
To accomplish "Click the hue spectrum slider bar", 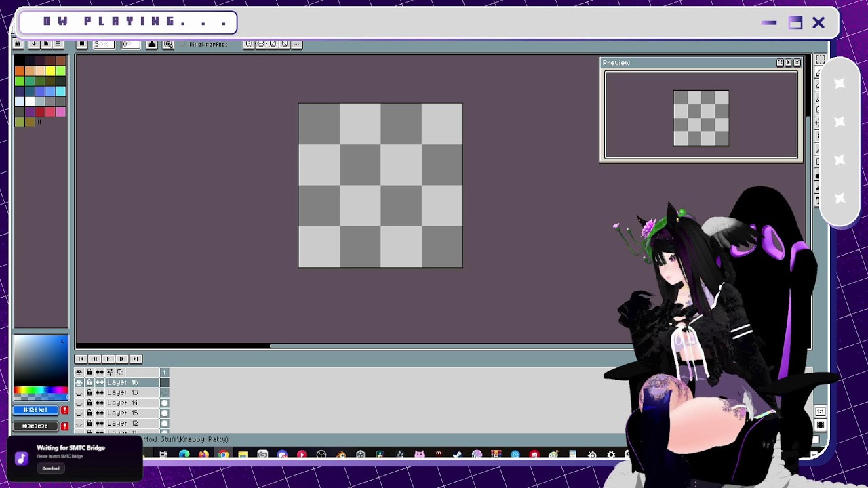I will [x=41, y=390].
